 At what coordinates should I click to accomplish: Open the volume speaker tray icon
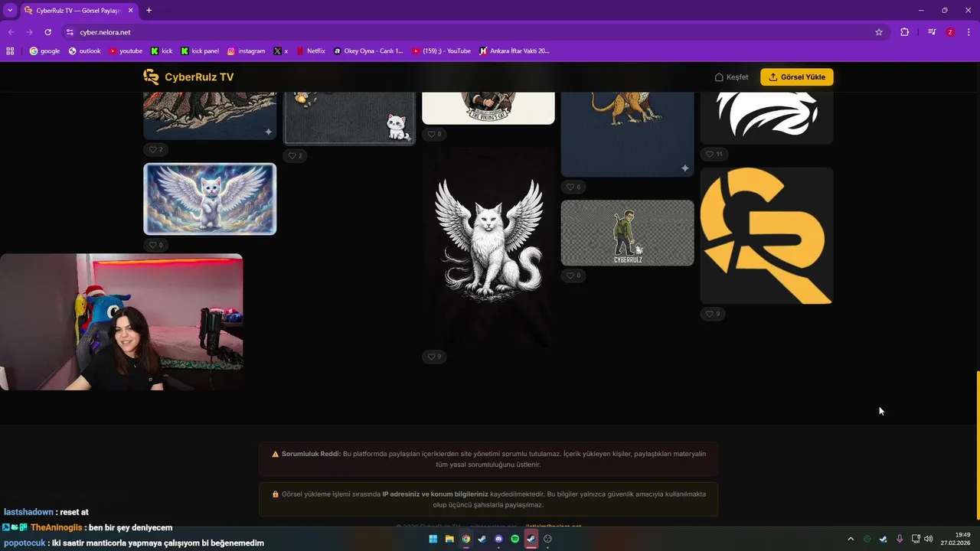point(928,539)
